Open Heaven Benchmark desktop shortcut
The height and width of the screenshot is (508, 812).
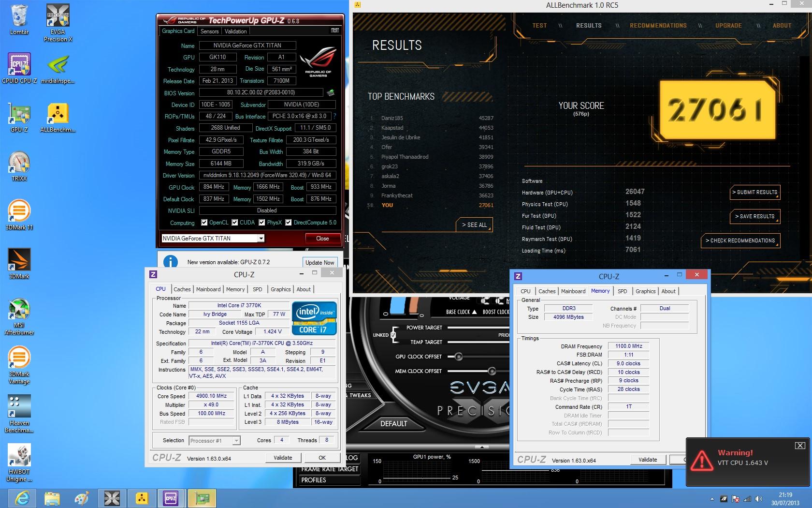[x=19, y=414]
